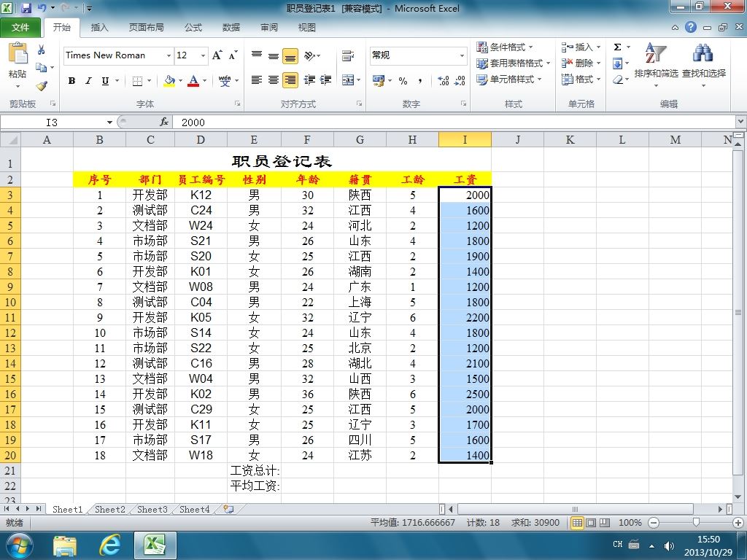Toggle Bold formatting
Viewport: 747px width, 560px height.
point(71,80)
